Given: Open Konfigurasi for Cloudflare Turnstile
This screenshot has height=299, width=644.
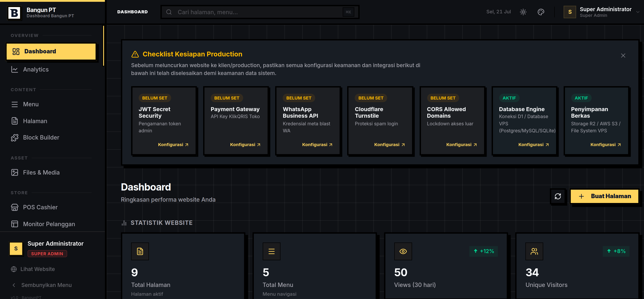Looking at the screenshot, I should click(x=389, y=145).
